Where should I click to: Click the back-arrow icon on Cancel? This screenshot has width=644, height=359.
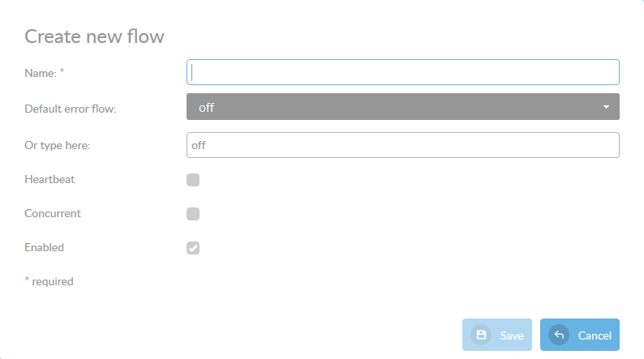coord(559,335)
